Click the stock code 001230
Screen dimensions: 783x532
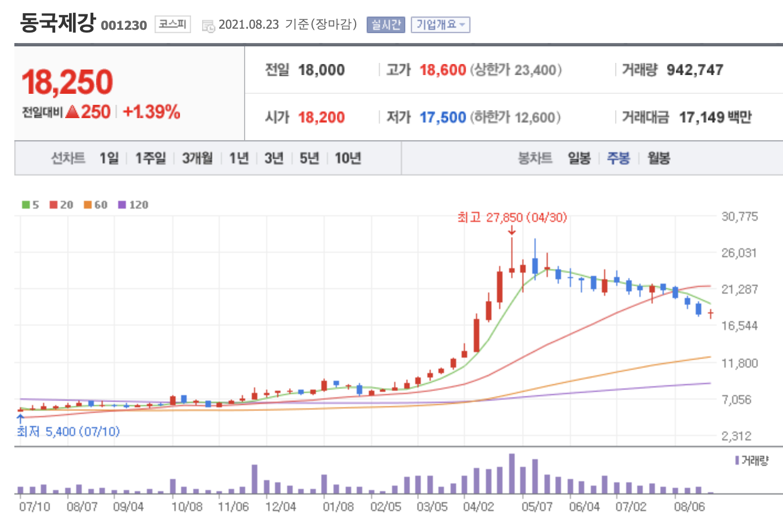(124, 25)
